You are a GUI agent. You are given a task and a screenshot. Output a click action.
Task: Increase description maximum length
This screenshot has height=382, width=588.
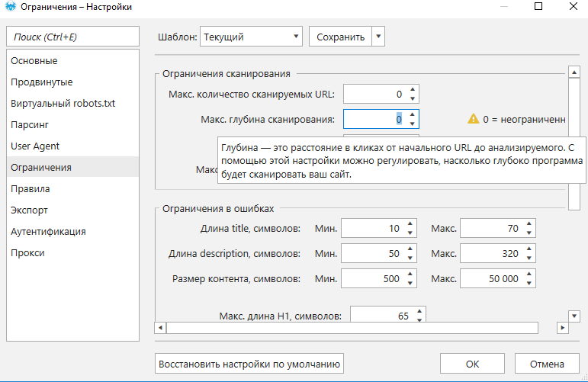coord(529,249)
